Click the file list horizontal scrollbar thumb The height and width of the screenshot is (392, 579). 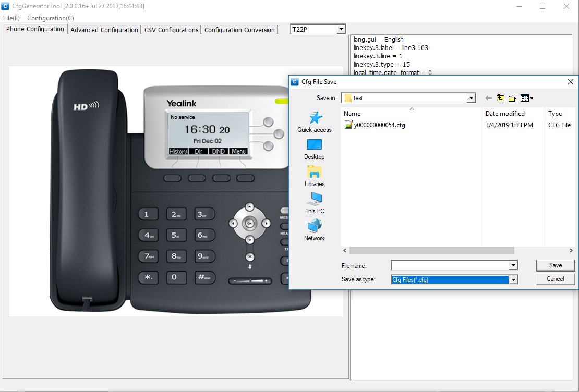tap(432, 251)
